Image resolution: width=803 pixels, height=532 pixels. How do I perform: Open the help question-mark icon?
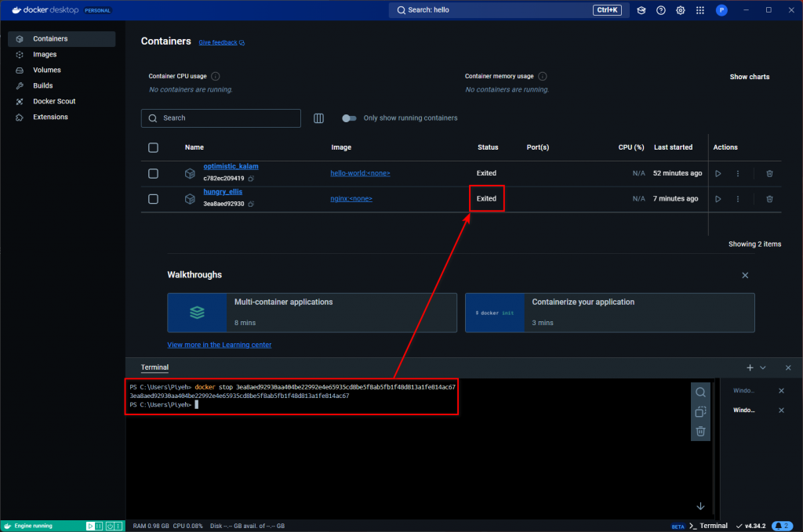coord(660,10)
